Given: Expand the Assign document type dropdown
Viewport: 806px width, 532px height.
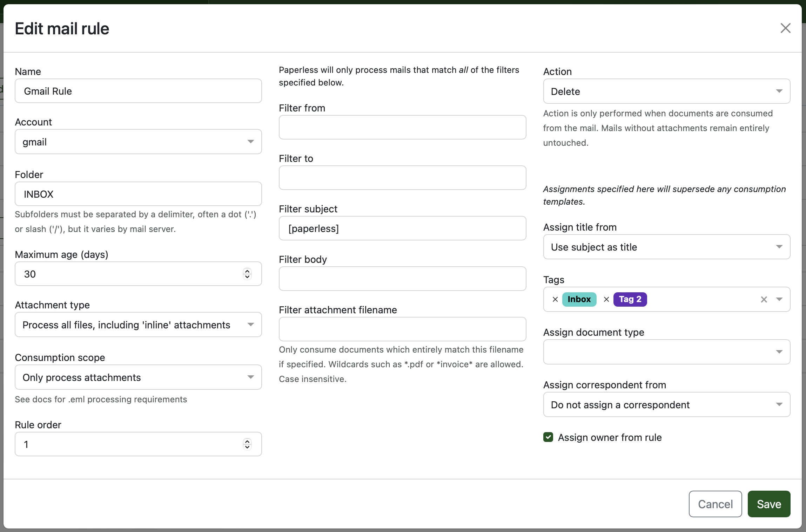Looking at the screenshot, I should click(x=666, y=352).
